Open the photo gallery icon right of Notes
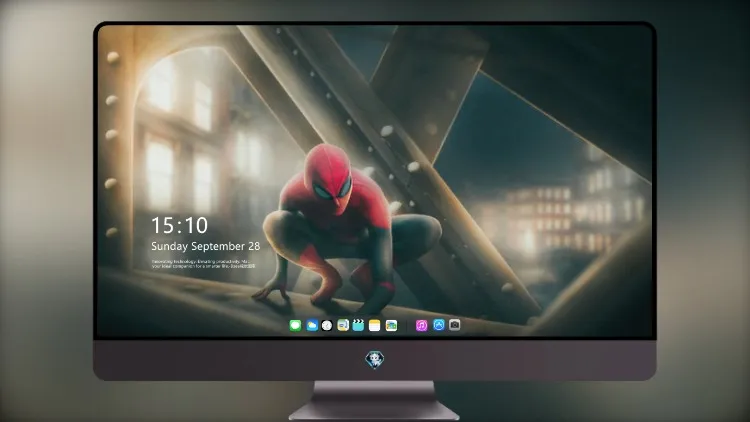750x422 pixels. (x=391, y=325)
